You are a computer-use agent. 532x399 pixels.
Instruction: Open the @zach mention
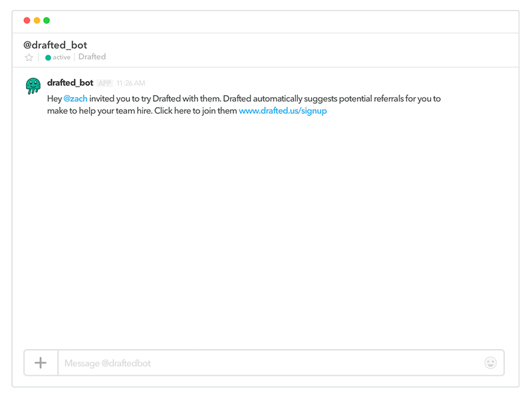[x=76, y=98]
